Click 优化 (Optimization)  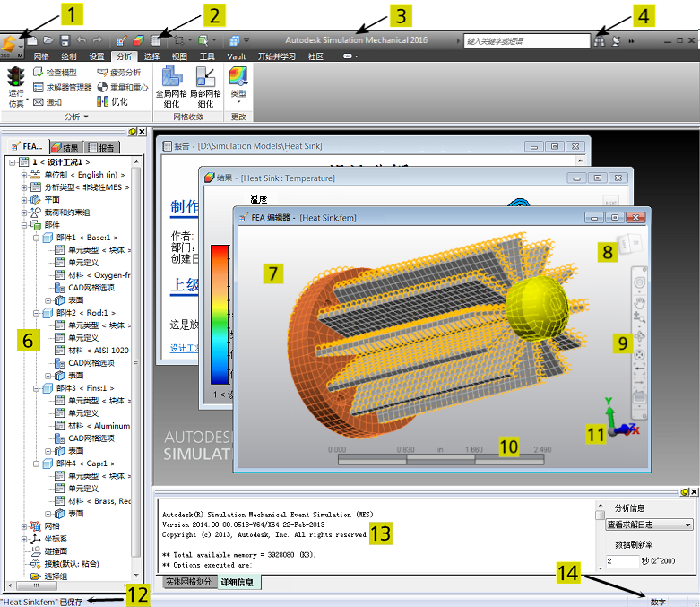113,102
